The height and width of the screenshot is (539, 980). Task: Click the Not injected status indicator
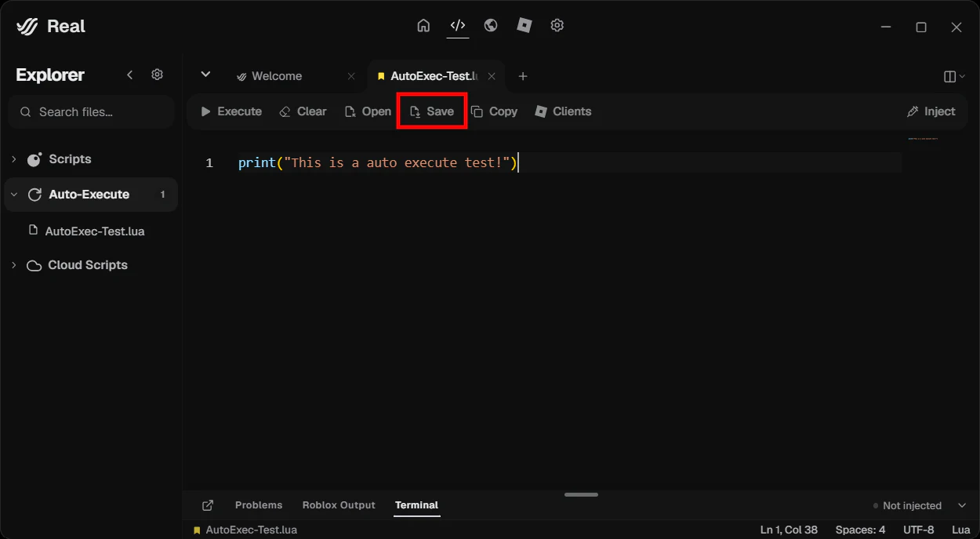click(907, 506)
